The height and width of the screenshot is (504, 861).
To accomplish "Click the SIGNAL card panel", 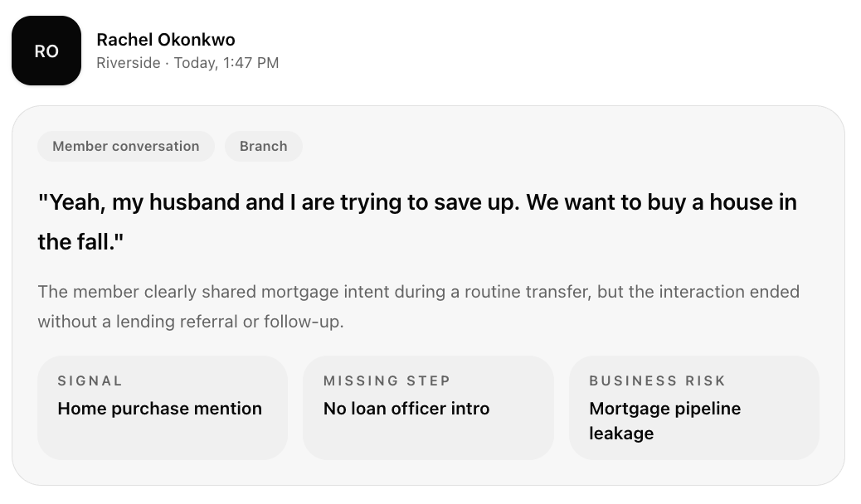I will 163,439.
